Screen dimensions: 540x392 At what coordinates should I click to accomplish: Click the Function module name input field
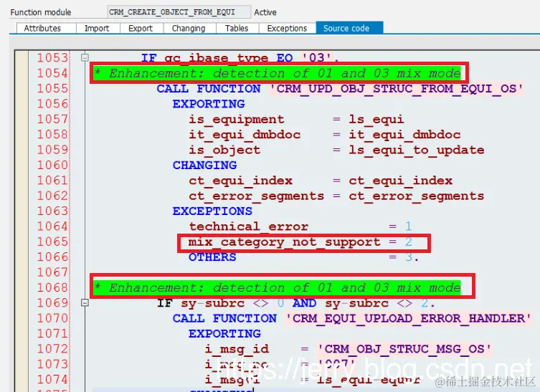(x=179, y=12)
